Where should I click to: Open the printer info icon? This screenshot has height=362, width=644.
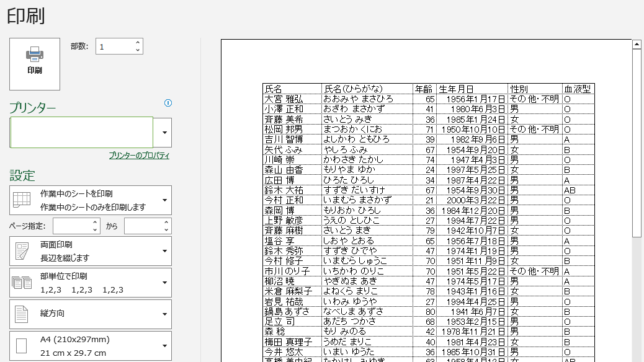click(x=168, y=103)
